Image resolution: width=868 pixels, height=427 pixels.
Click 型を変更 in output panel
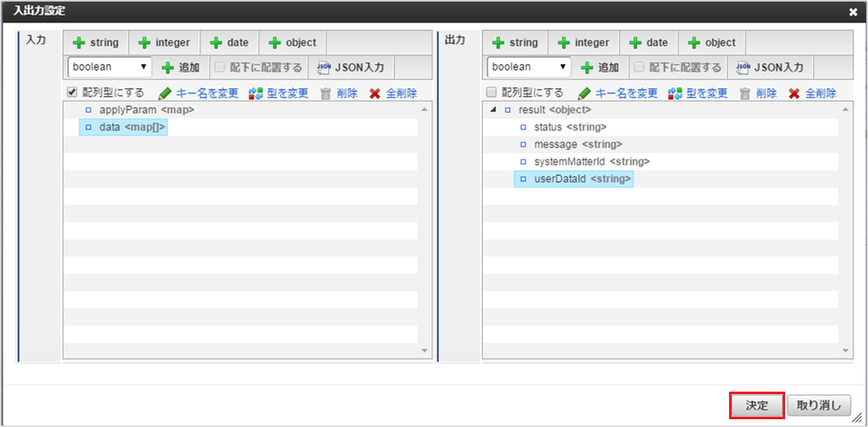[697, 93]
